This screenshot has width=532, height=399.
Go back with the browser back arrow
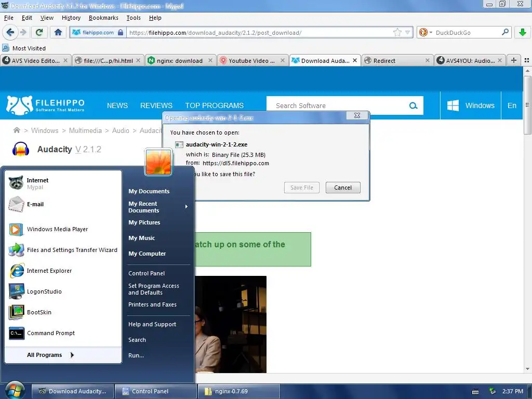10,33
